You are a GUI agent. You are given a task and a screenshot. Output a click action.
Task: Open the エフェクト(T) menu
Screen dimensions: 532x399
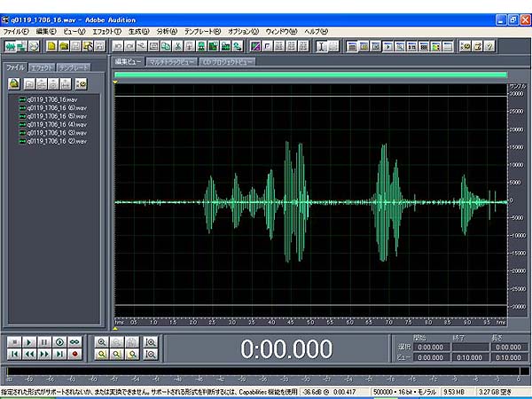coord(107,32)
